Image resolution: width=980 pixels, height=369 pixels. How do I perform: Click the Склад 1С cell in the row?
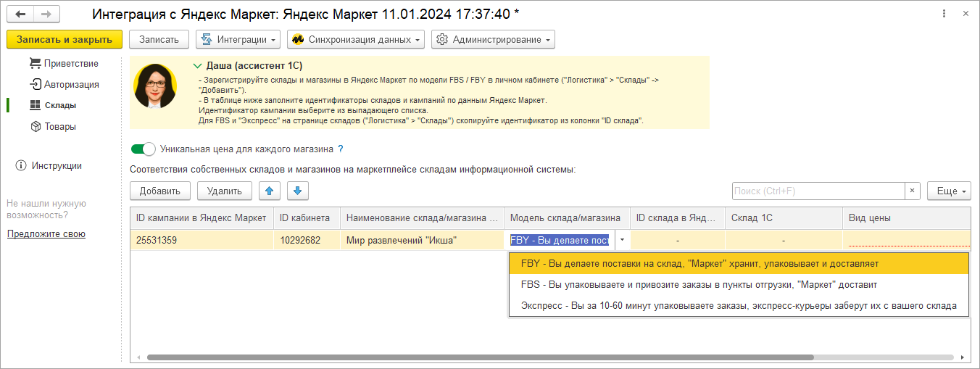[x=784, y=240]
